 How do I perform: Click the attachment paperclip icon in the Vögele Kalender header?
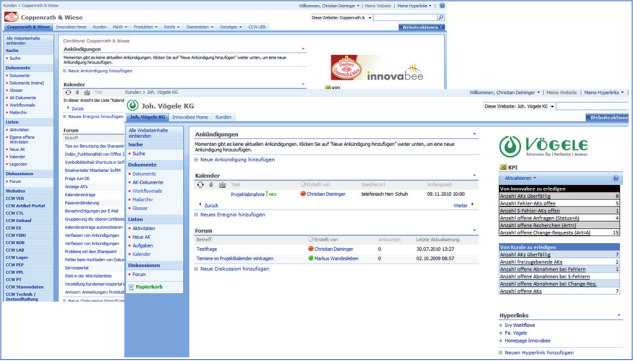click(x=211, y=185)
